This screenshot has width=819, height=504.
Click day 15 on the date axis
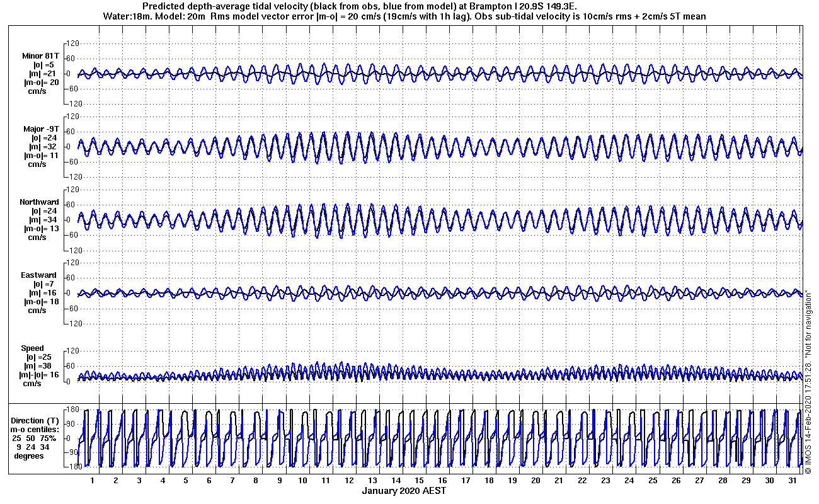coord(419,481)
